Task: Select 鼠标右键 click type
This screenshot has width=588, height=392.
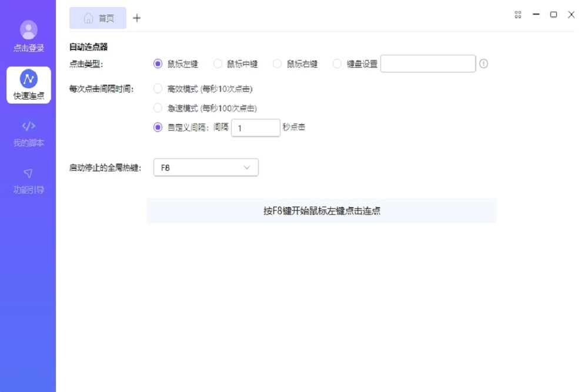Action: click(278, 64)
